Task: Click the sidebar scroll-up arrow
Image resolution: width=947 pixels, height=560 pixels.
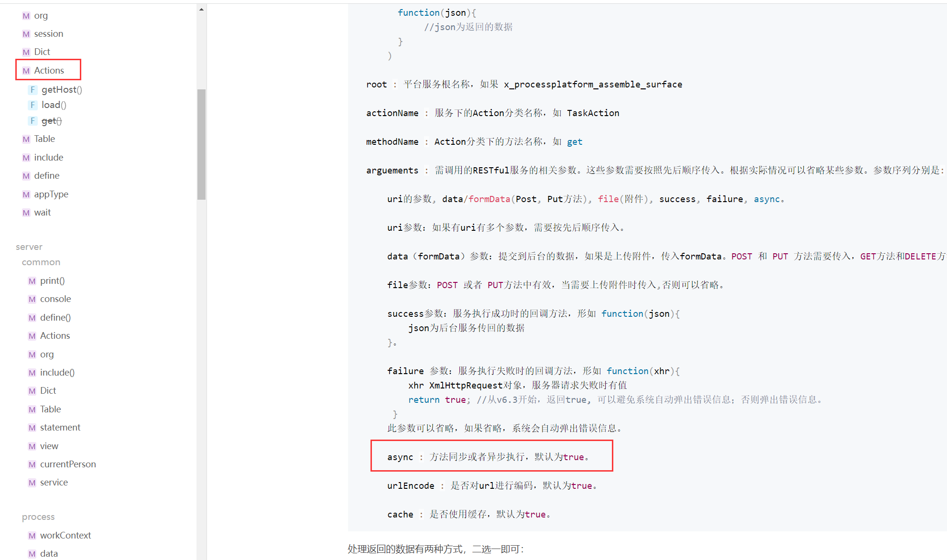Action: click(201, 9)
